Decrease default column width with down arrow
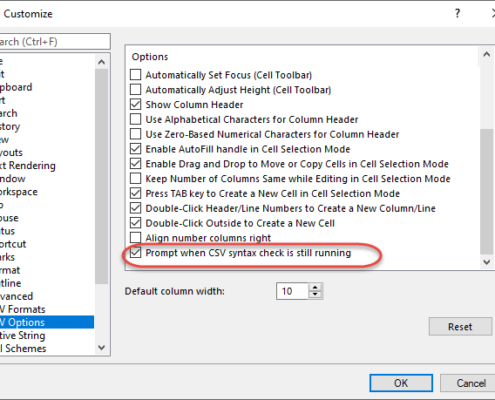Screen dimensions: 495x400 pos(315,295)
